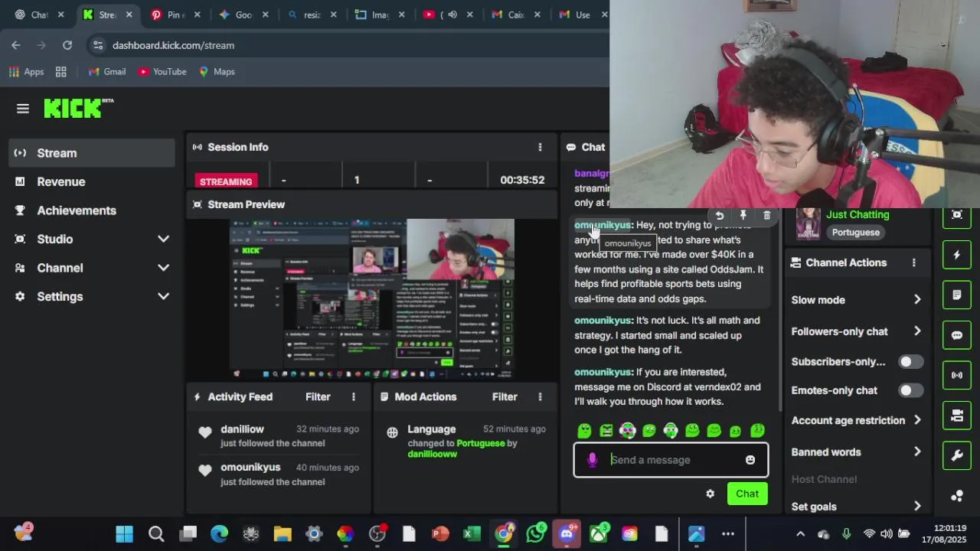Reload the page in browser toolbar

[67, 45]
